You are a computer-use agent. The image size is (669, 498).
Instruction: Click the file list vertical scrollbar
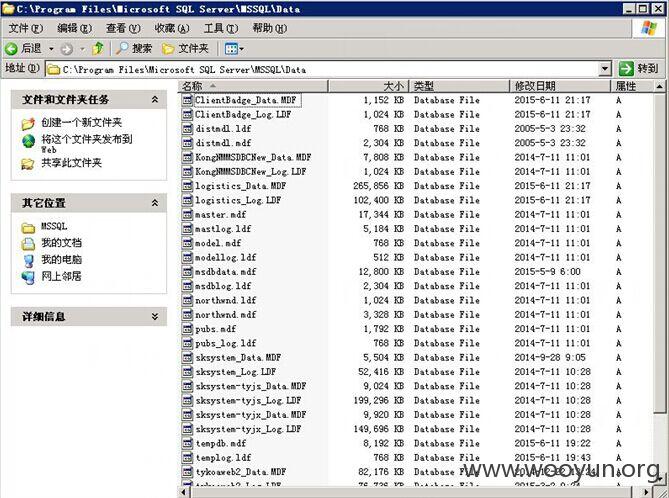click(x=659, y=253)
